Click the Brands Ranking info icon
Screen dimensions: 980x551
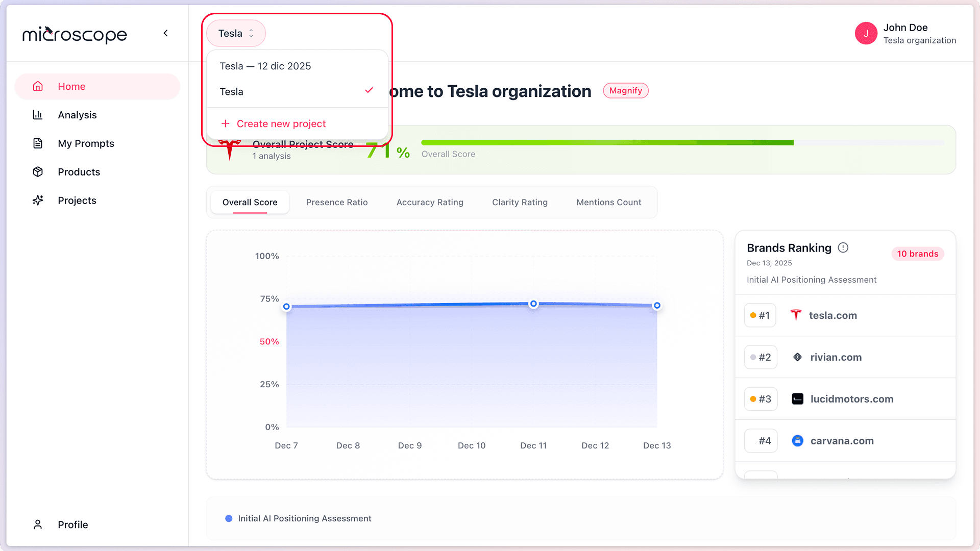tap(842, 247)
